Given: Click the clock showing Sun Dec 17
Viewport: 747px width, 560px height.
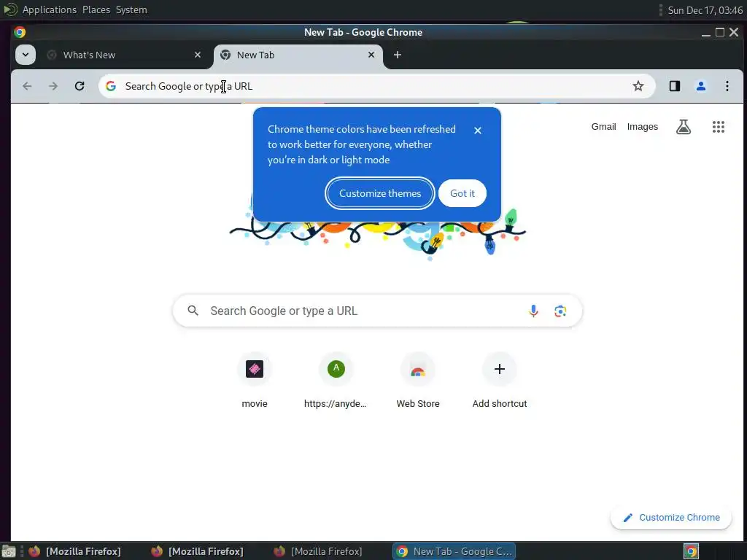Looking at the screenshot, I should pos(705,10).
